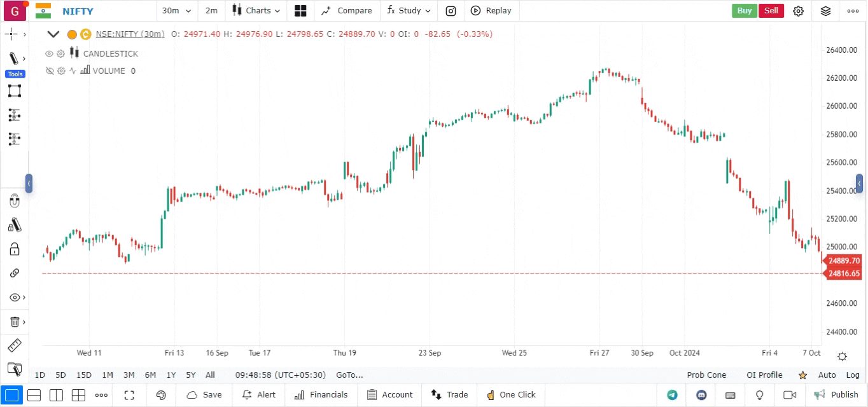
Task: Click the layers stack icon
Action: click(x=825, y=11)
